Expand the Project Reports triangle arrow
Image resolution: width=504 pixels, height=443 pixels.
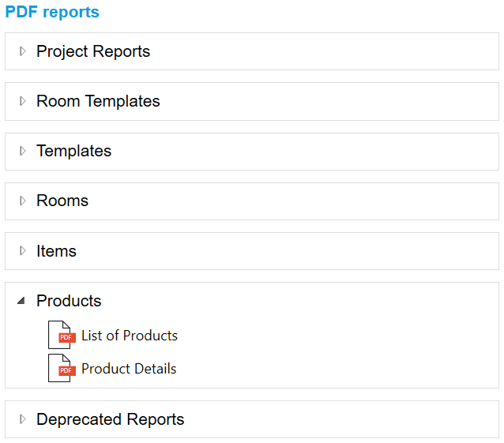point(22,51)
